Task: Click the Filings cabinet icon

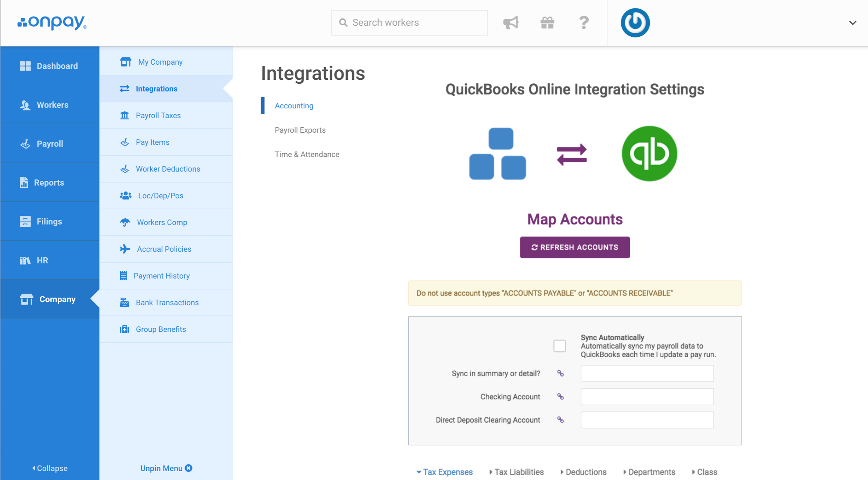Action: 25,222
